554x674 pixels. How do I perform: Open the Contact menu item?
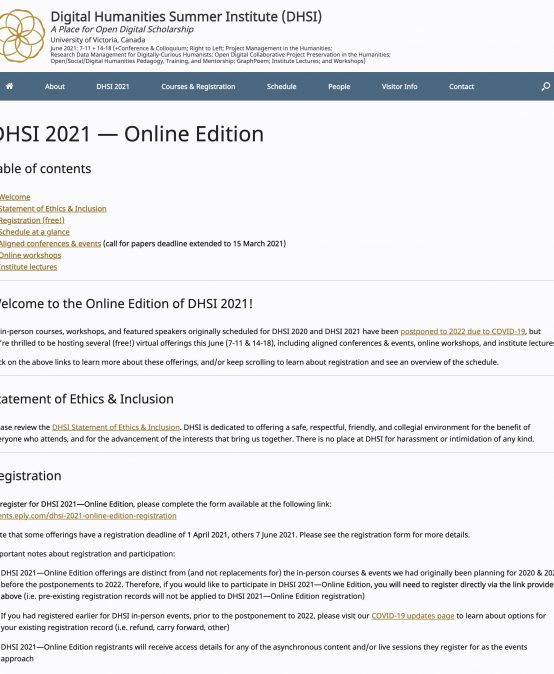pos(462,86)
